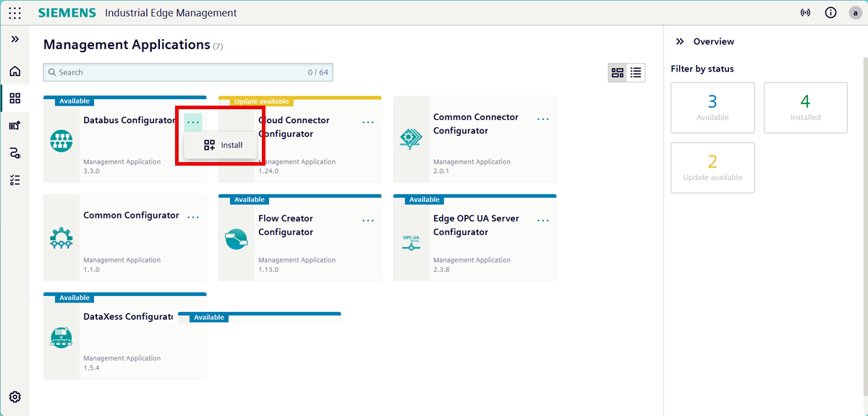This screenshot has width=868, height=416.
Task: Switch to list view
Action: tap(636, 72)
